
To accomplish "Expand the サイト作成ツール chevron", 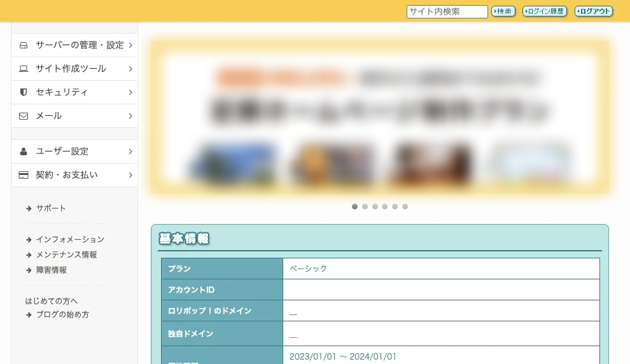I will click(x=130, y=69).
